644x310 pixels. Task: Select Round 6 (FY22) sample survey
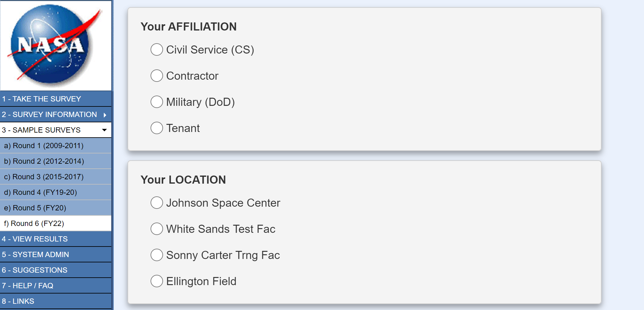click(x=34, y=223)
